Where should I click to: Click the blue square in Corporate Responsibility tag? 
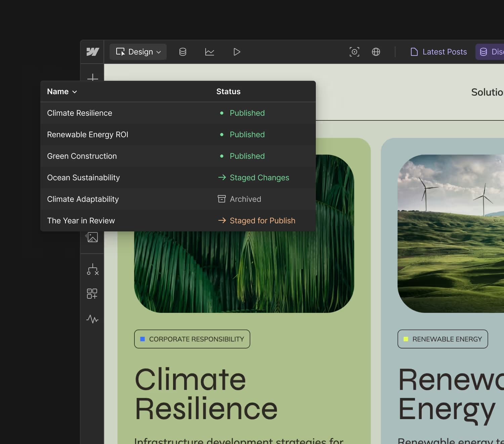pos(142,339)
